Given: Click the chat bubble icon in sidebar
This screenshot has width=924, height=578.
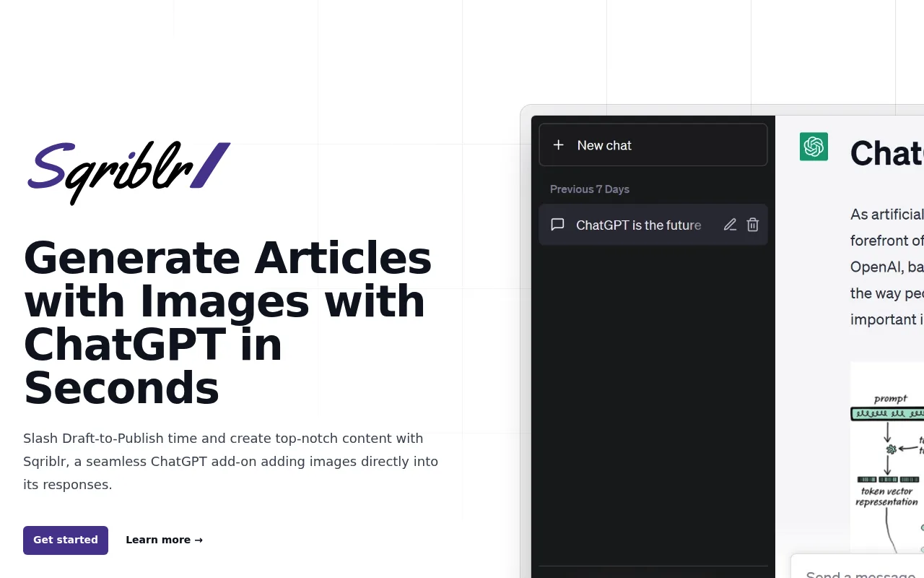Looking at the screenshot, I should [x=557, y=225].
